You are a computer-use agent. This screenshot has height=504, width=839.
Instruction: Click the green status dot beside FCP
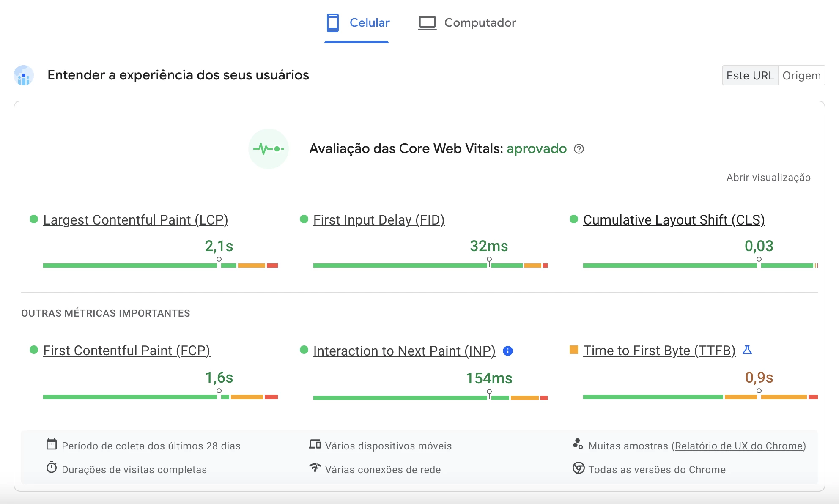[34, 350]
